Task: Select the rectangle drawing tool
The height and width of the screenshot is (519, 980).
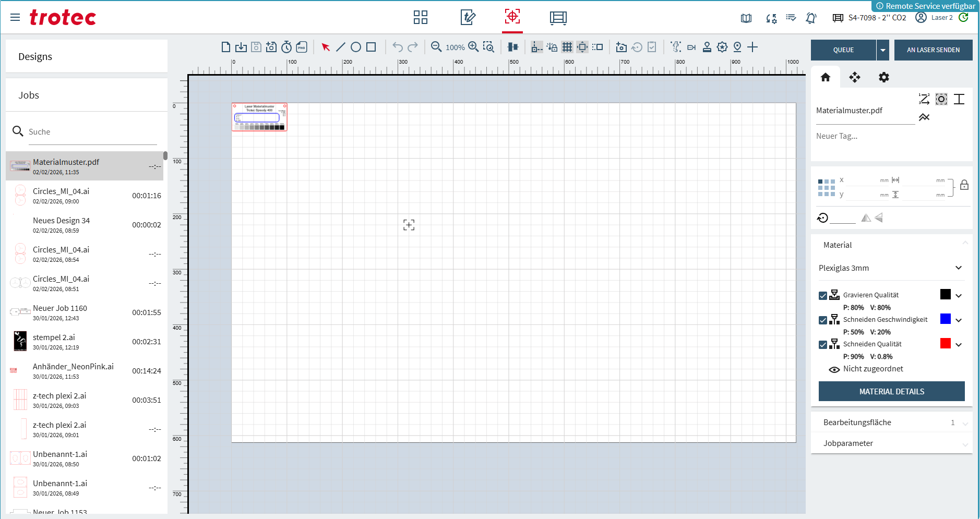Action: (x=371, y=47)
